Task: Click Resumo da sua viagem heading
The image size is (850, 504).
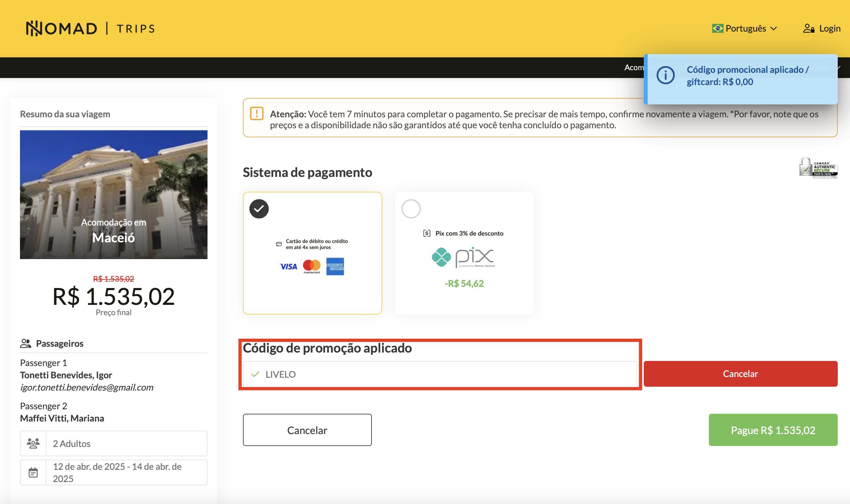Action: tap(65, 114)
